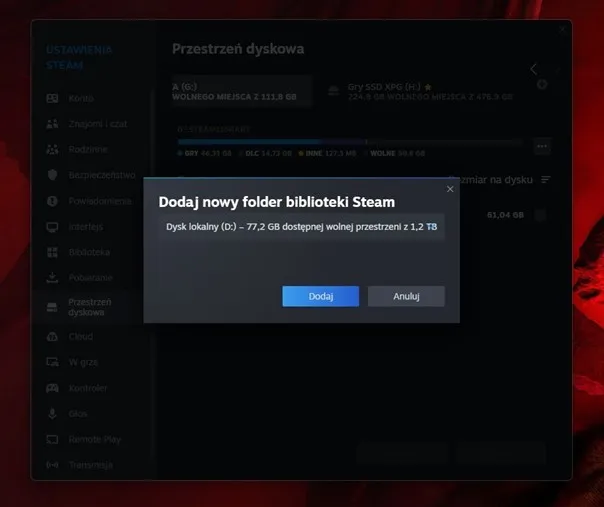Tick the checkbox beside 61,04 GB

point(540,215)
